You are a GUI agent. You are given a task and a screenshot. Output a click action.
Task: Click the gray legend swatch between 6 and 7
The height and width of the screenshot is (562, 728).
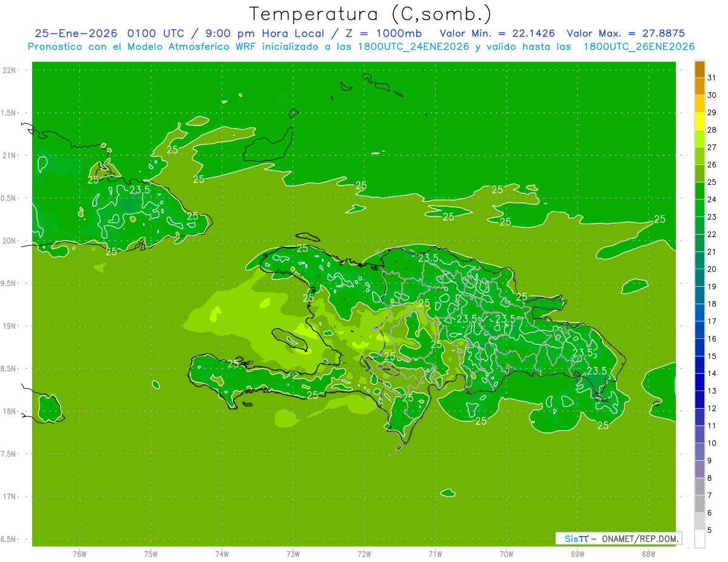tap(699, 504)
